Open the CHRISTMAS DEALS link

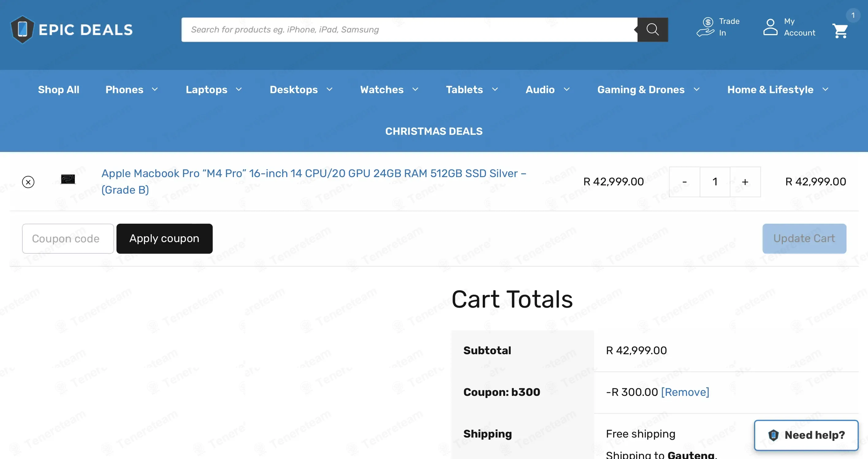[x=434, y=131]
